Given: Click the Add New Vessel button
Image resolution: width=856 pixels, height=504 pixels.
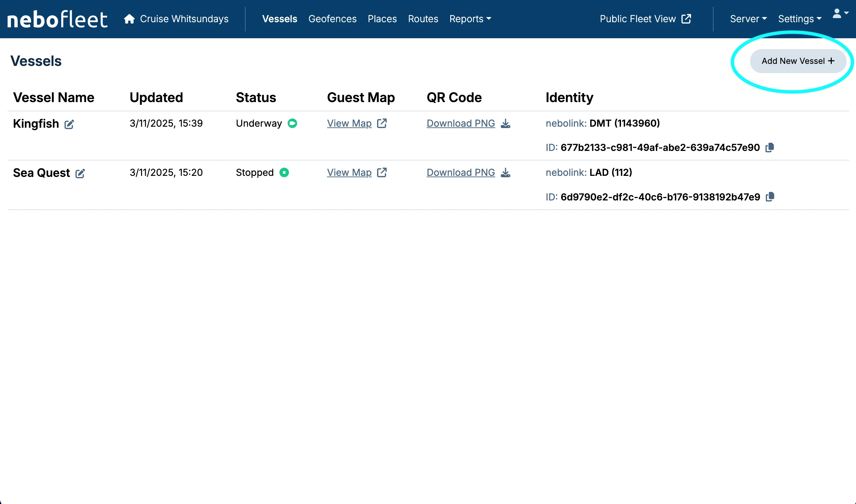Looking at the screenshot, I should click(x=798, y=61).
